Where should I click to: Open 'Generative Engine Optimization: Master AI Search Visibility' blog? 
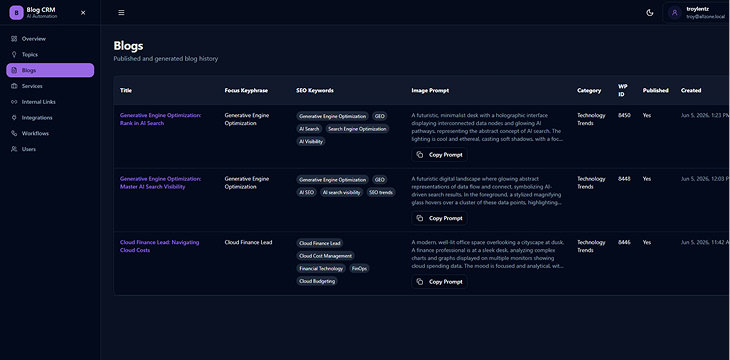pyautogui.click(x=160, y=183)
